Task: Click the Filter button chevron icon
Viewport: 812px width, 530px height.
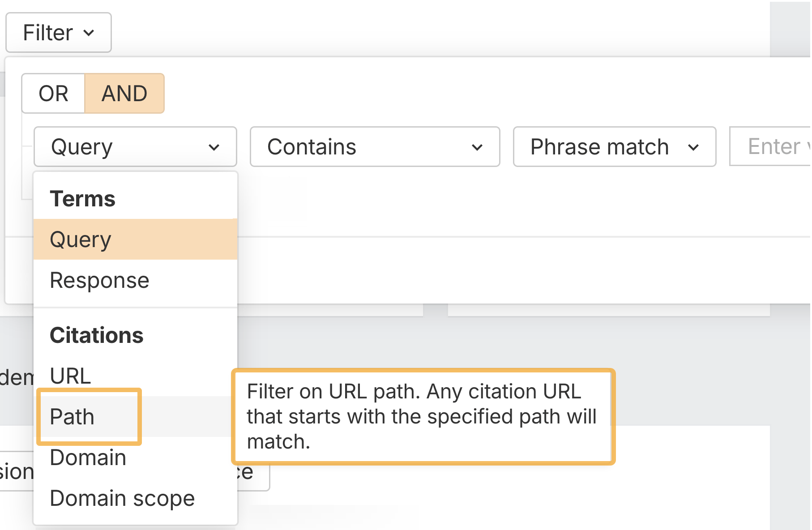Action: point(89,33)
